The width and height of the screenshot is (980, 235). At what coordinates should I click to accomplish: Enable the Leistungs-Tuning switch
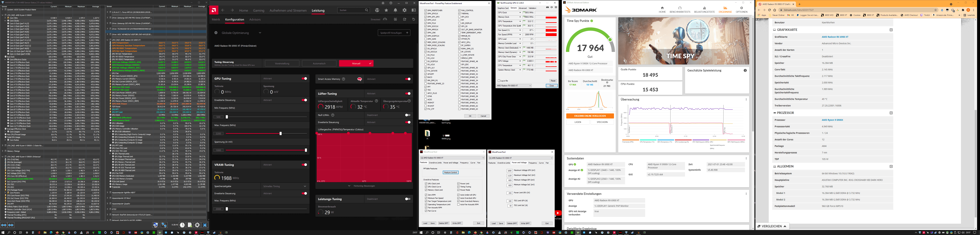click(x=408, y=199)
